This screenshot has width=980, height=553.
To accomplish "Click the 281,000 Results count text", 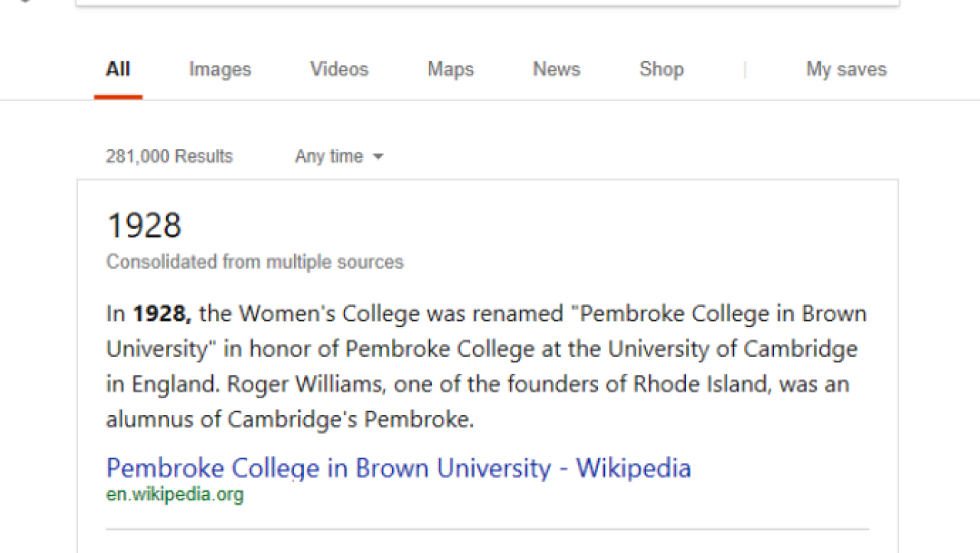I will [x=169, y=156].
